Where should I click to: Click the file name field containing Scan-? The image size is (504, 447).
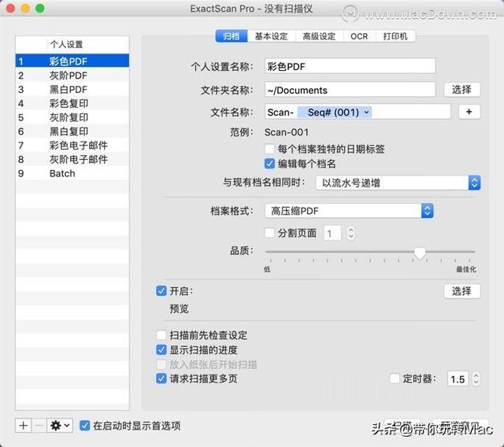point(358,112)
